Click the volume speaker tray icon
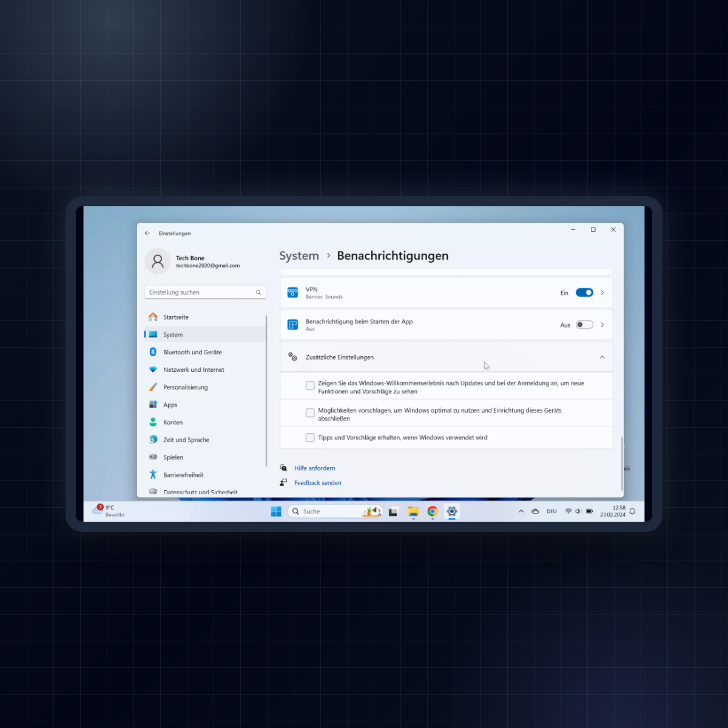The height and width of the screenshot is (728, 728). tap(579, 511)
